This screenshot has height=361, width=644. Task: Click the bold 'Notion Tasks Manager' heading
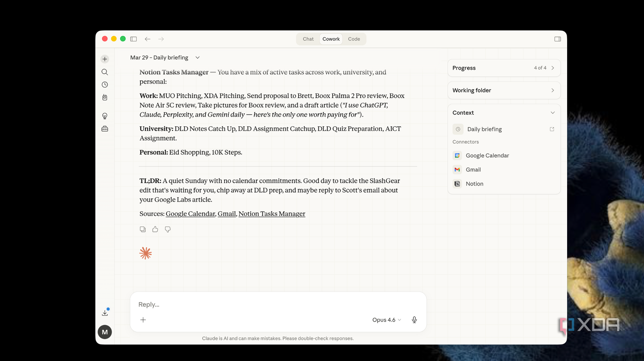(x=174, y=72)
